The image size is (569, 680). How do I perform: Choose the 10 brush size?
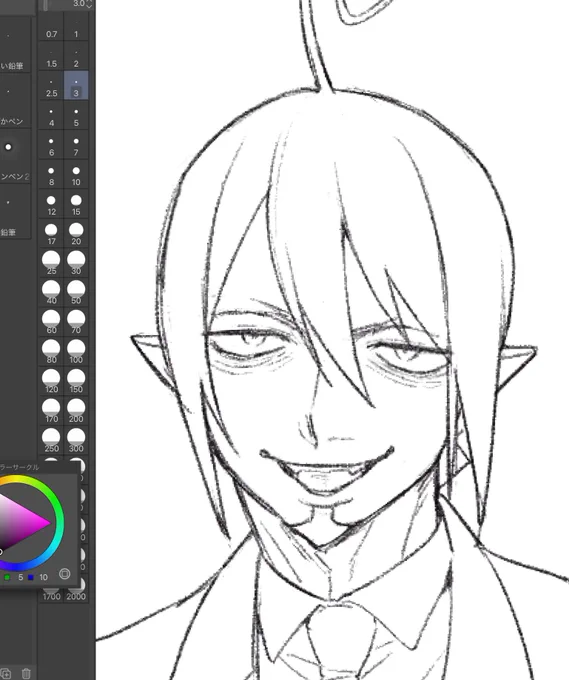(x=76, y=175)
